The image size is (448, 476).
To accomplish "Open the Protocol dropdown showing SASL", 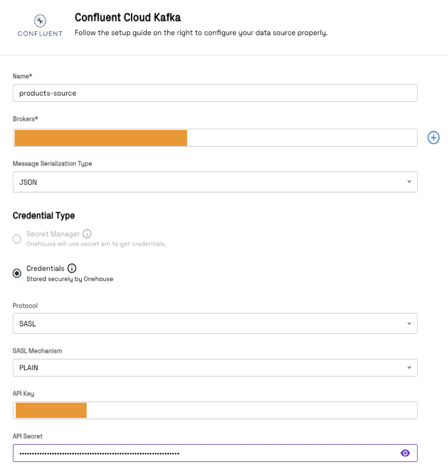I will coord(215,323).
